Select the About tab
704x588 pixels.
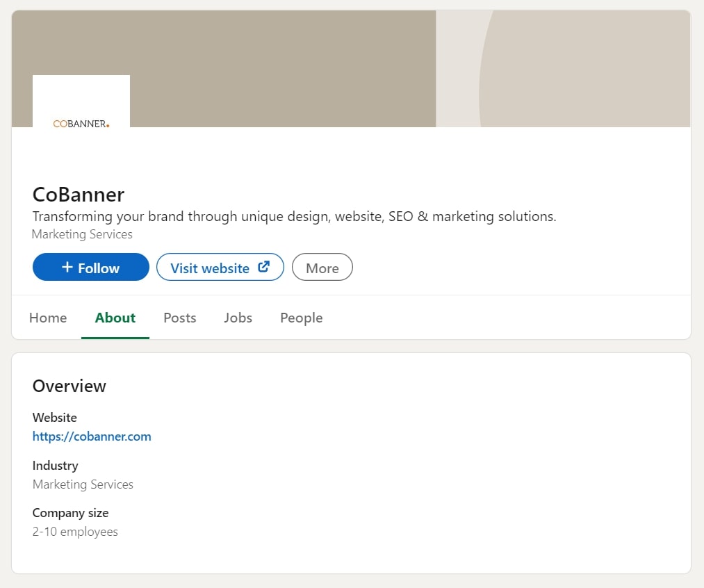tap(115, 318)
